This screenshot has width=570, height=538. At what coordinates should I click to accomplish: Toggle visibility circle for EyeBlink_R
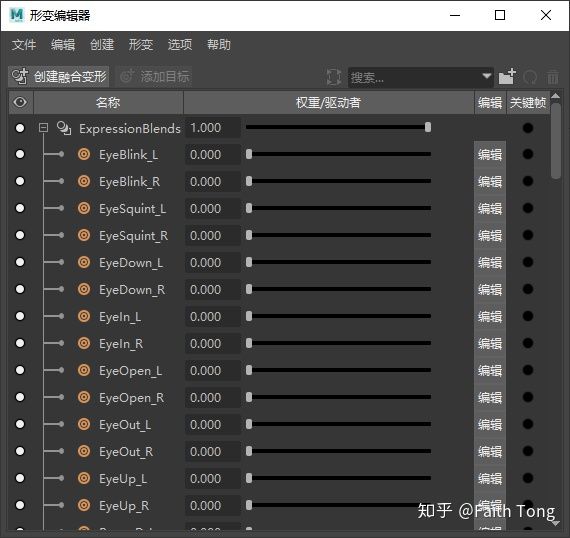20,181
